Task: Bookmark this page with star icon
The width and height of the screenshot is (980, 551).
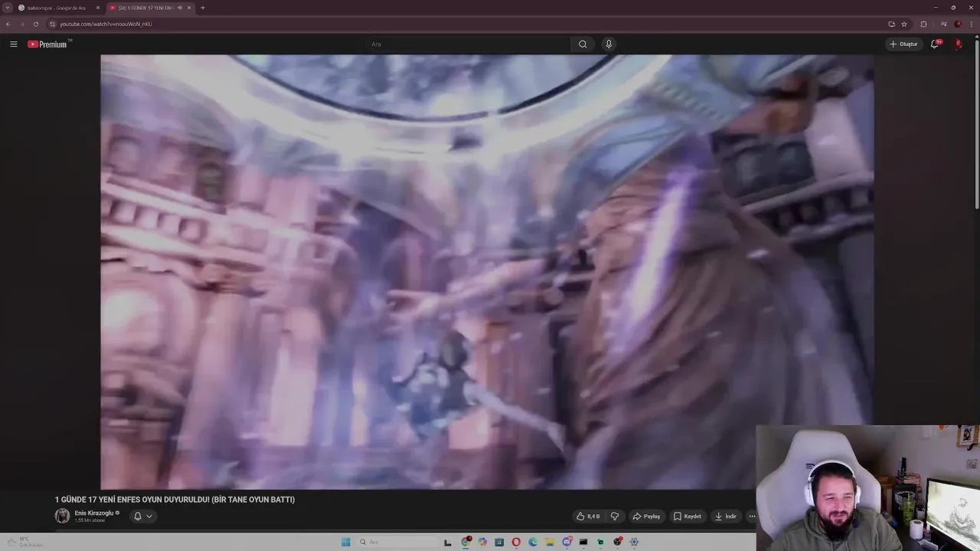Action: pos(904,24)
